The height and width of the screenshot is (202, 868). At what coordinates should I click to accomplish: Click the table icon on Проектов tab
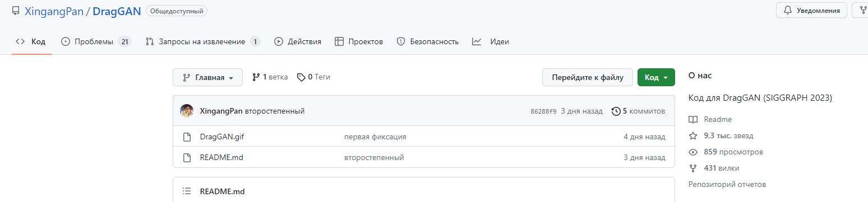click(339, 41)
